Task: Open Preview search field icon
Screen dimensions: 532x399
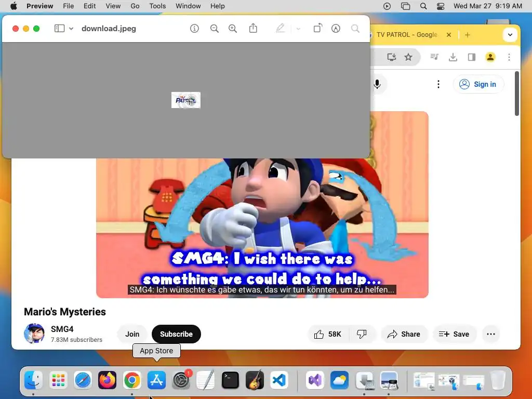Action: tap(355, 29)
